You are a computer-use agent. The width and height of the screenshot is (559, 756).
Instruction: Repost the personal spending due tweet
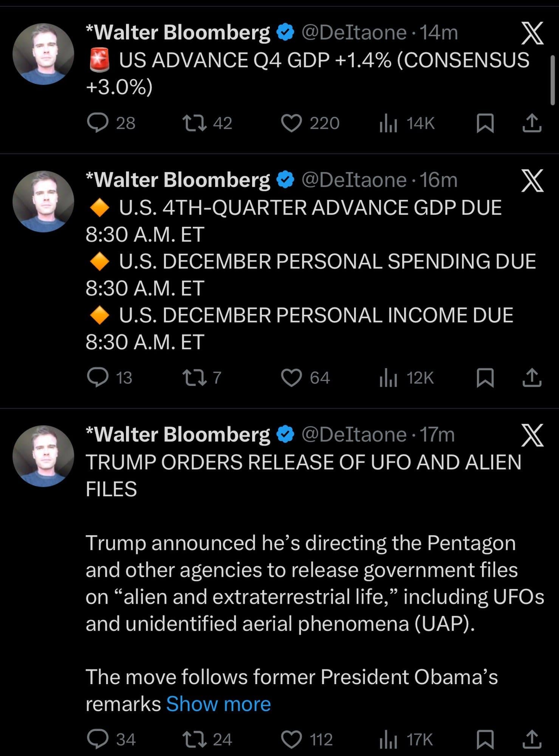[195, 378]
